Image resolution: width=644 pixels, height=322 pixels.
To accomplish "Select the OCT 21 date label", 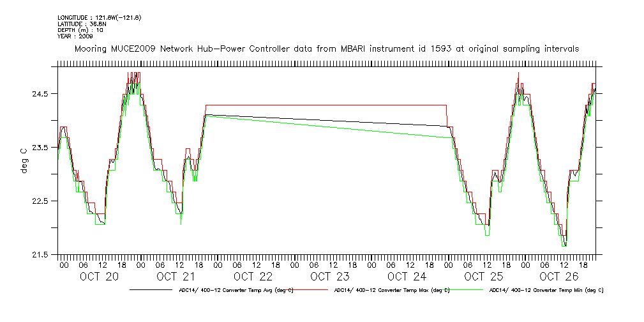I will (176, 277).
